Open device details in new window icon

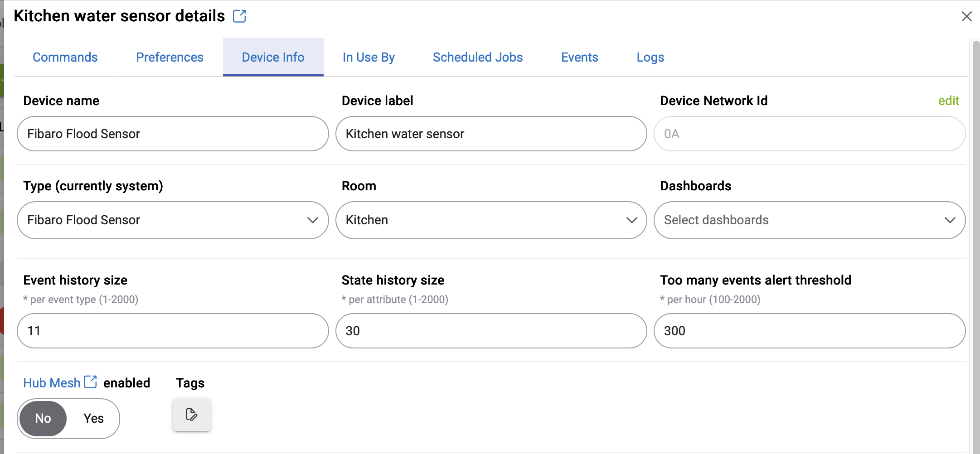(239, 16)
